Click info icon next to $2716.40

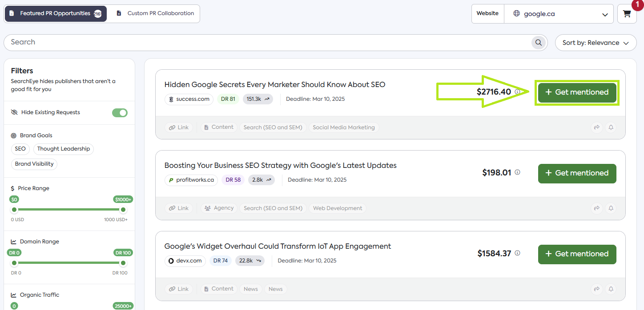coord(517,92)
